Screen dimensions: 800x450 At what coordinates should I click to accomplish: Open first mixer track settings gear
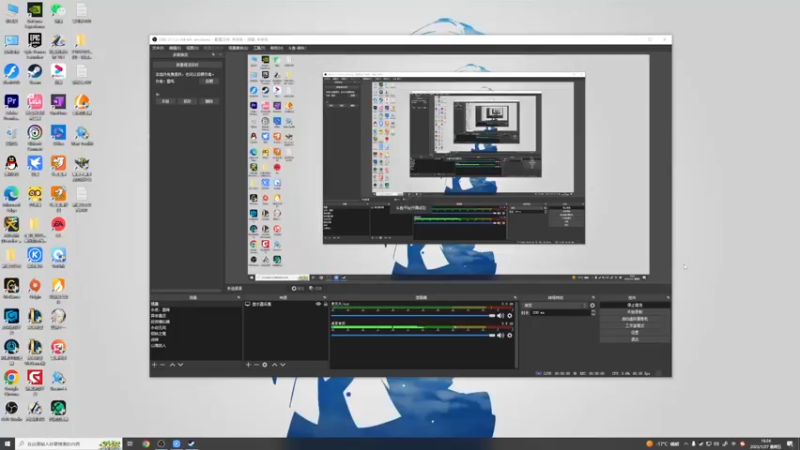coord(510,316)
